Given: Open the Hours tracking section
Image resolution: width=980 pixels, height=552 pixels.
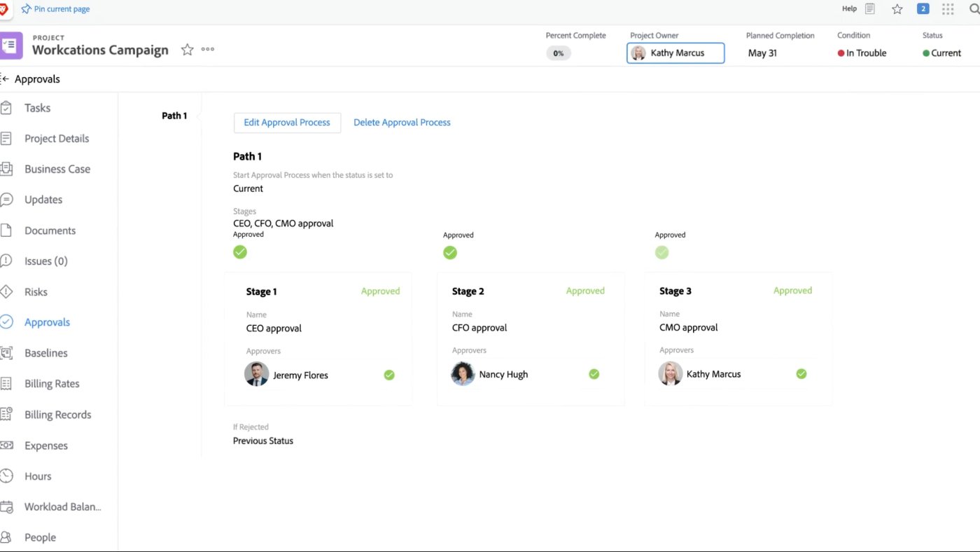Looking at the screenshot, I should click(38, 476).
